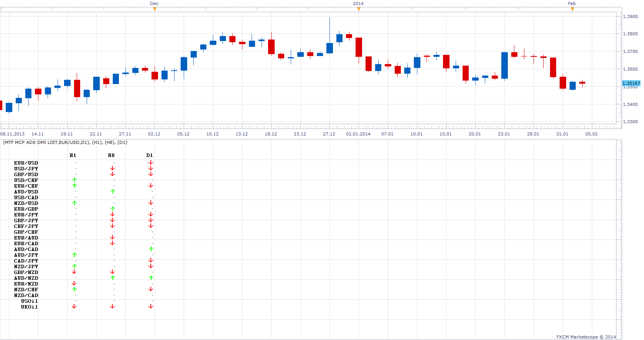Click the EUR/AUD H8 down arrow

(112, 237)
